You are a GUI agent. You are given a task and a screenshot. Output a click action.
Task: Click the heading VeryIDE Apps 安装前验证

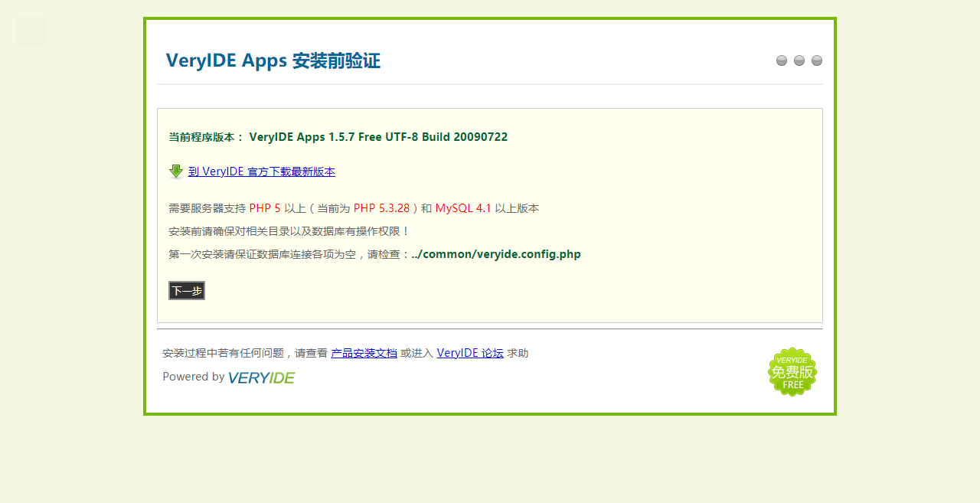coord(273,60)
